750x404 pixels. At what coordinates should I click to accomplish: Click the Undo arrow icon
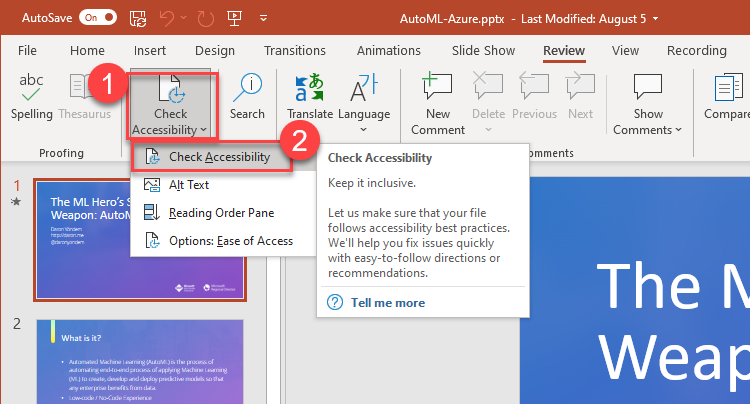click(167, 18)
